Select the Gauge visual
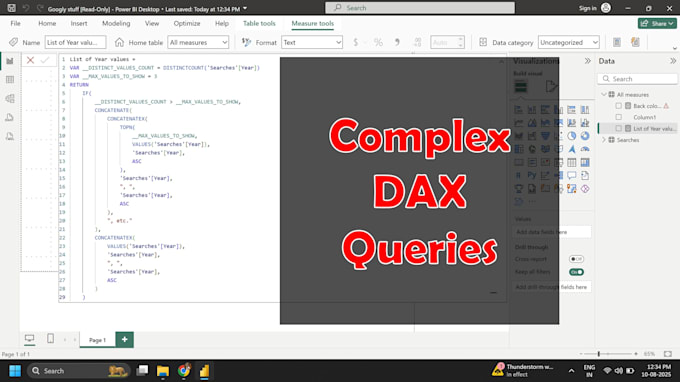The height and width of the screenshot is (382, 680). coord(585,150)
